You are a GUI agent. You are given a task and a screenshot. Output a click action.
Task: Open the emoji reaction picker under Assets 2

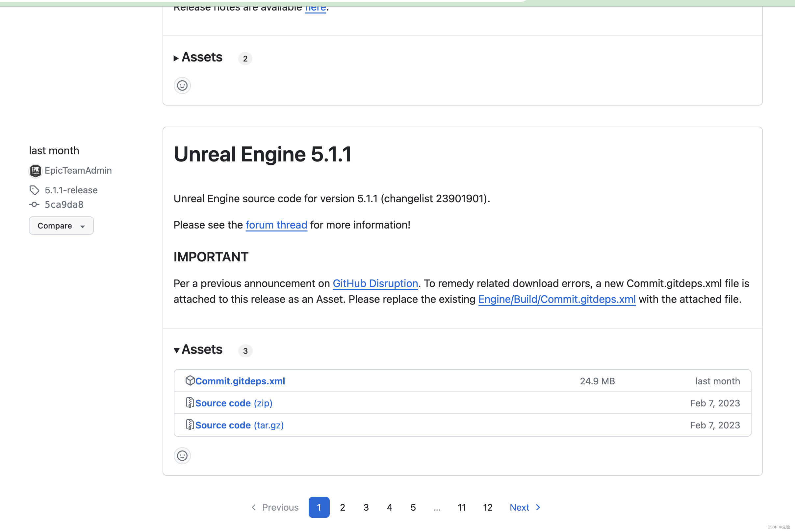pos(182,85)
